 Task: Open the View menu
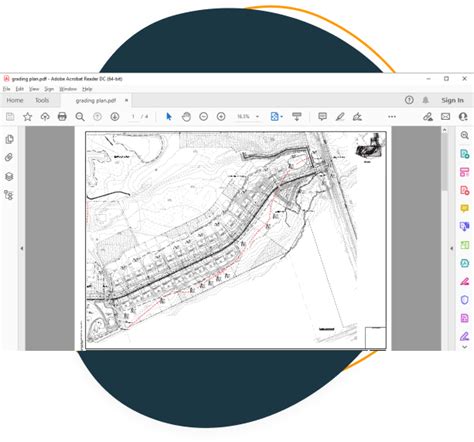(34, 89)
